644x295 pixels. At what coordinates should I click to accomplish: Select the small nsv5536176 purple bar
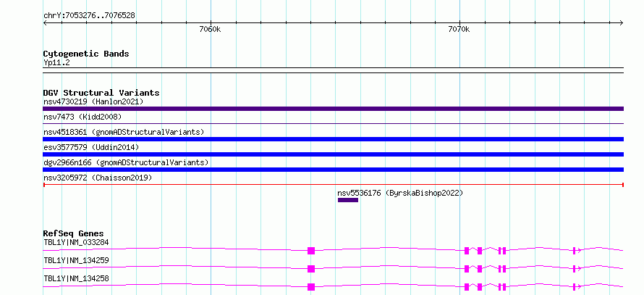click(x=348, y=200)
